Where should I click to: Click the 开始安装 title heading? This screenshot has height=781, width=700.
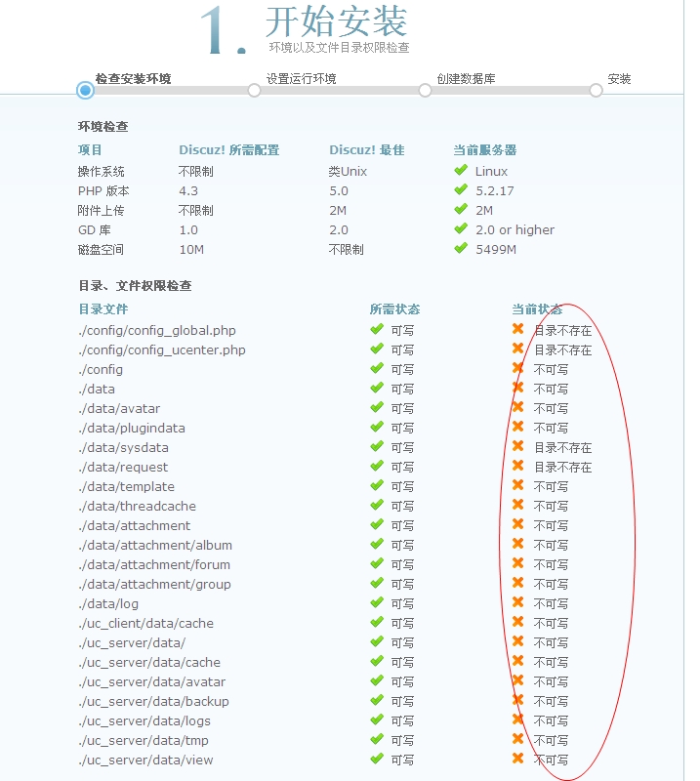click(x=337, y=21)
